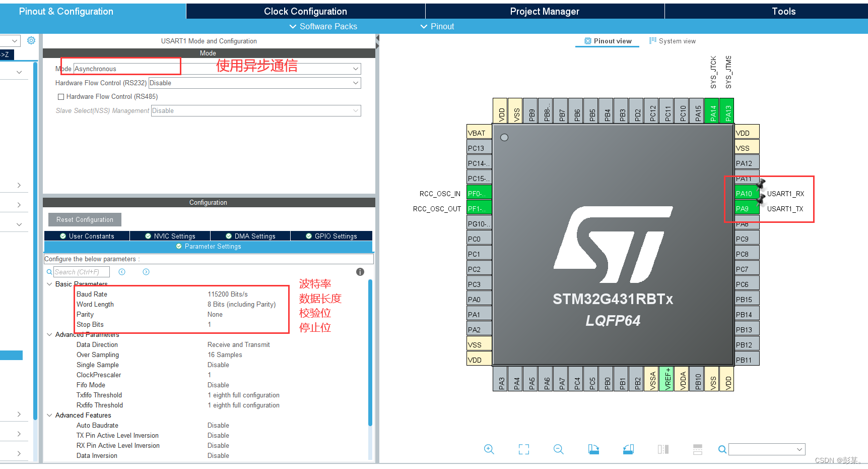Rotate the chip counter-clockwise
Screen dimensions: 868x469
click(628, 449)
